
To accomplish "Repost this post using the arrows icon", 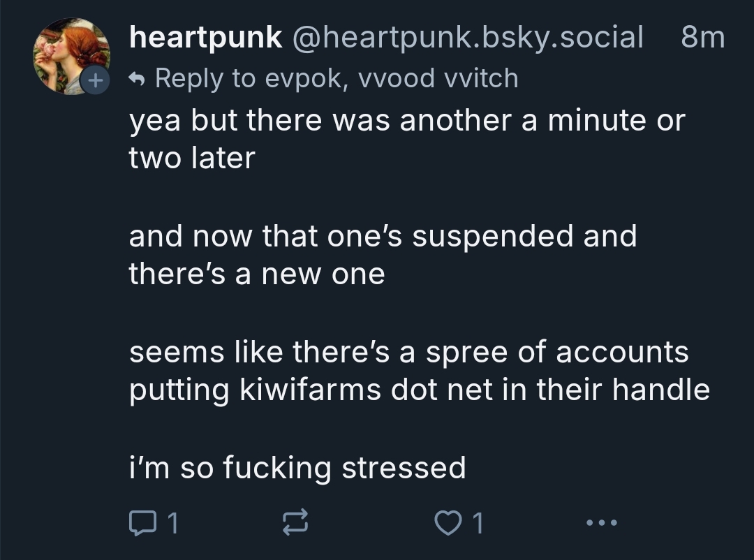I will (x=294, y=522).
